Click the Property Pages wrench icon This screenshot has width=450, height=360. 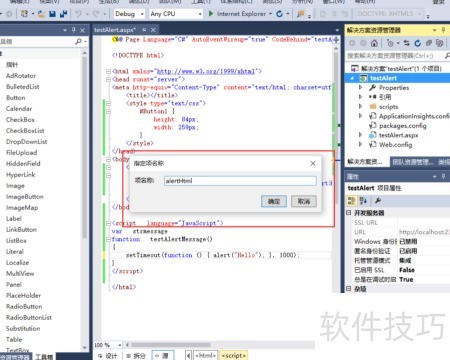click(x=378, y=200)
